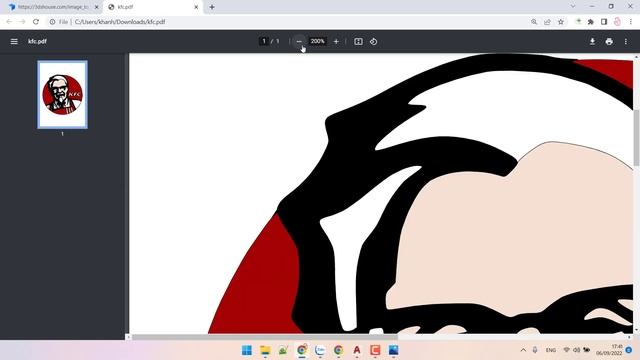This screenshot has width=640, height=360.
Task: Go back in browser history
Action: coord(9,22)
